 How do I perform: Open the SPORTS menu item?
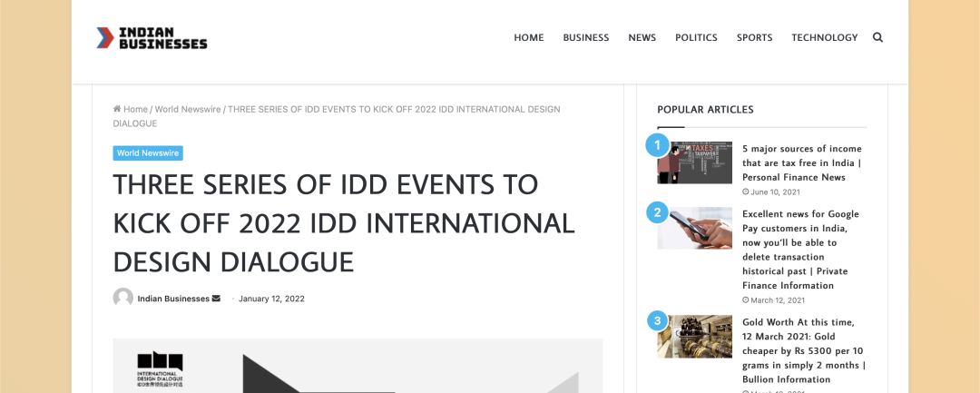tap(754, 37)
